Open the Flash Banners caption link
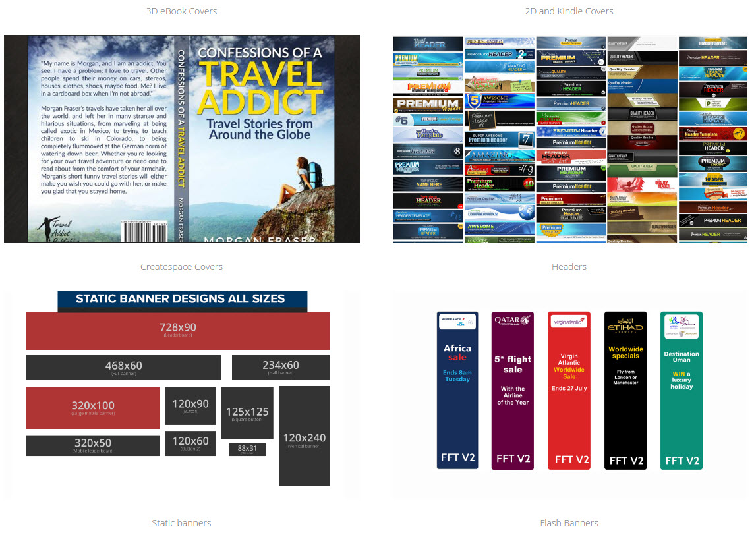Viewport: 756px width, 535px height. 569,523
